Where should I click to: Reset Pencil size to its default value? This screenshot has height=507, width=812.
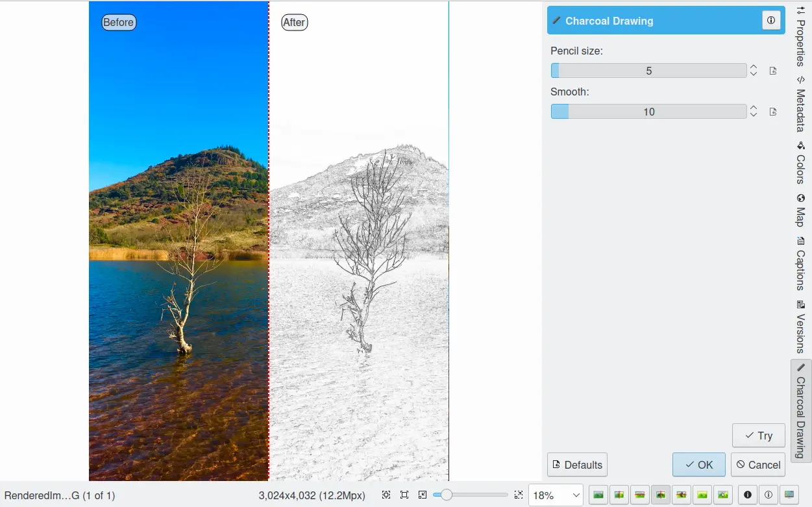(773, 71)
